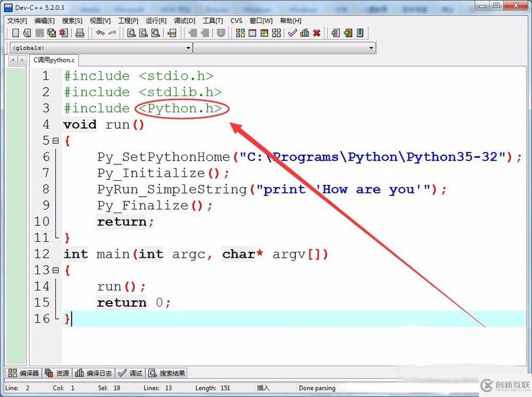Click the Save All toolbar icon

click(x=52, y=33)
